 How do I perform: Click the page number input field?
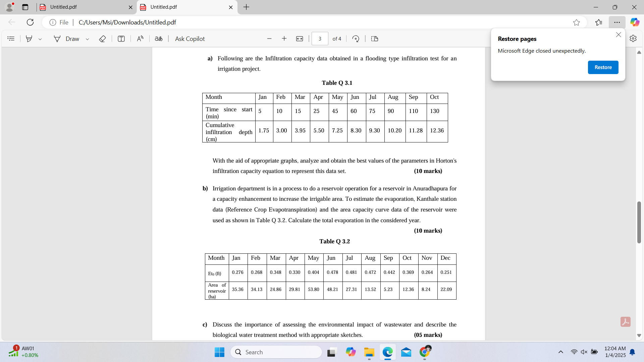point(320,39)
